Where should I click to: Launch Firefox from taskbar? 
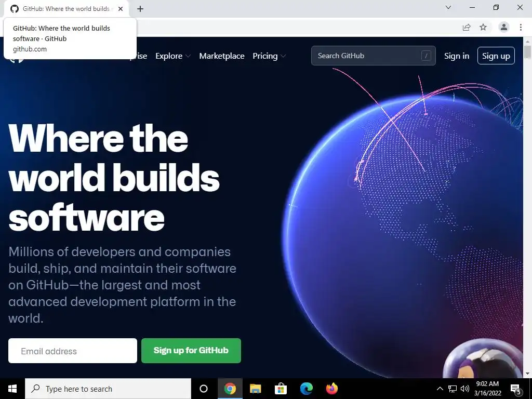point(332,389)
